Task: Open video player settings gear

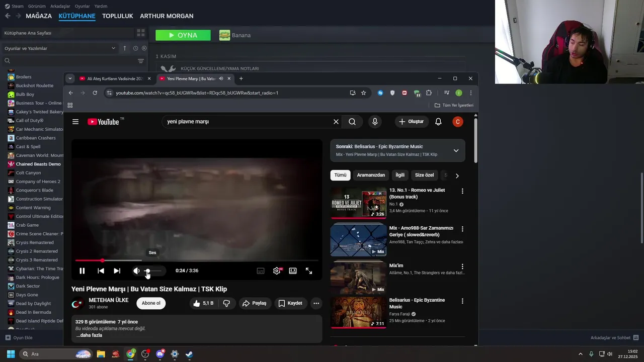Action: point(277,270)
